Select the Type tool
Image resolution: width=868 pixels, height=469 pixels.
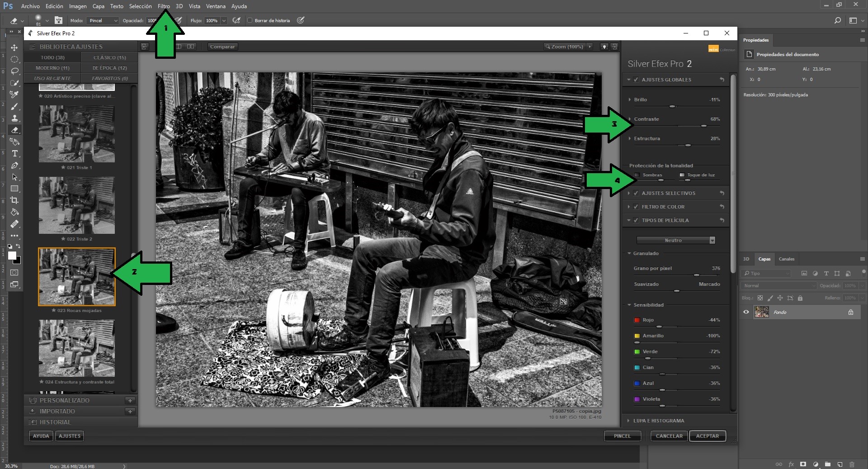point(14,153)
